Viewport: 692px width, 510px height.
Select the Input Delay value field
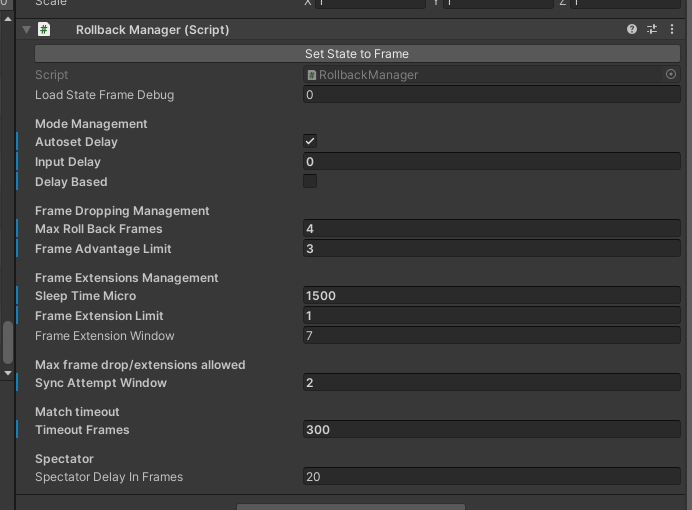click(x=491, y=162)
